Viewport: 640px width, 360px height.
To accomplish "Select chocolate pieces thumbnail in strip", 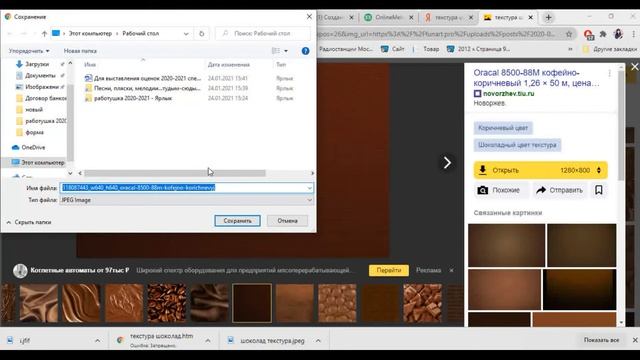I will (x=422, y=303).
